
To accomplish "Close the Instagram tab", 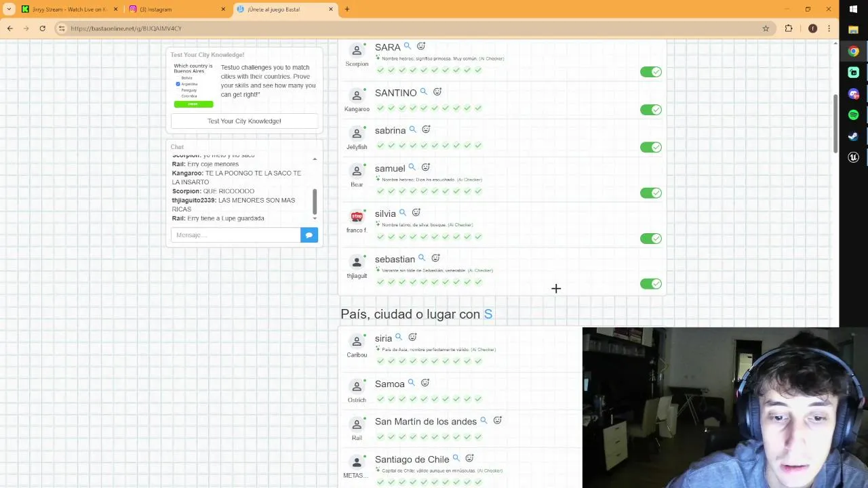I will (x=223, y=9).
